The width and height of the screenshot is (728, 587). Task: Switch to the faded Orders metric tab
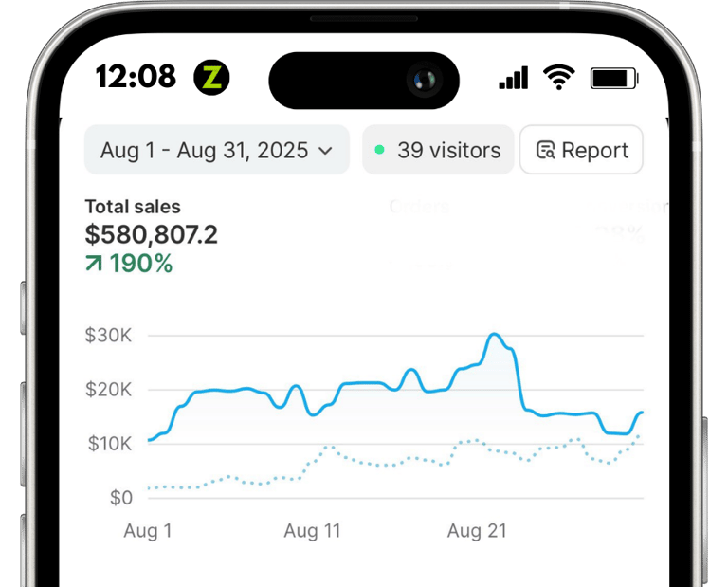tap(419, 207)
